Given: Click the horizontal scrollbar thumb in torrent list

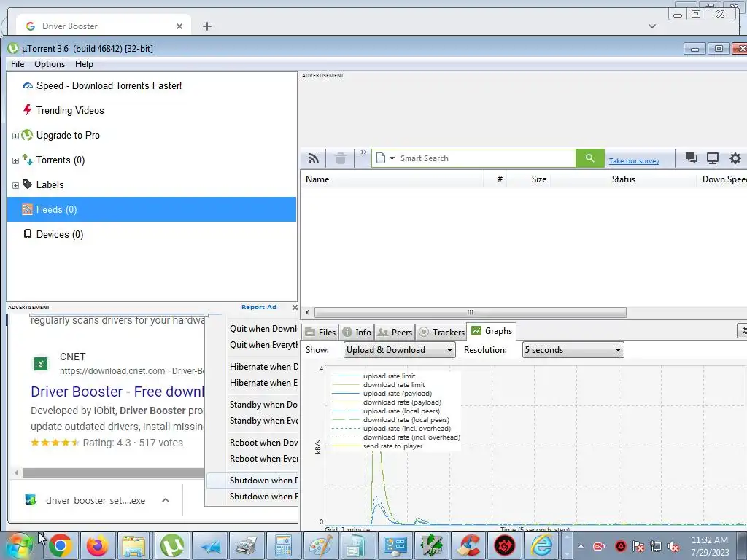Looking at the screenshot, I should tap(471, 312).
